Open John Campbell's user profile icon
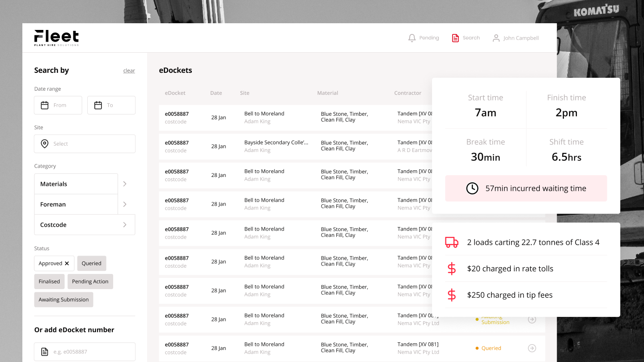 point(496,38)
